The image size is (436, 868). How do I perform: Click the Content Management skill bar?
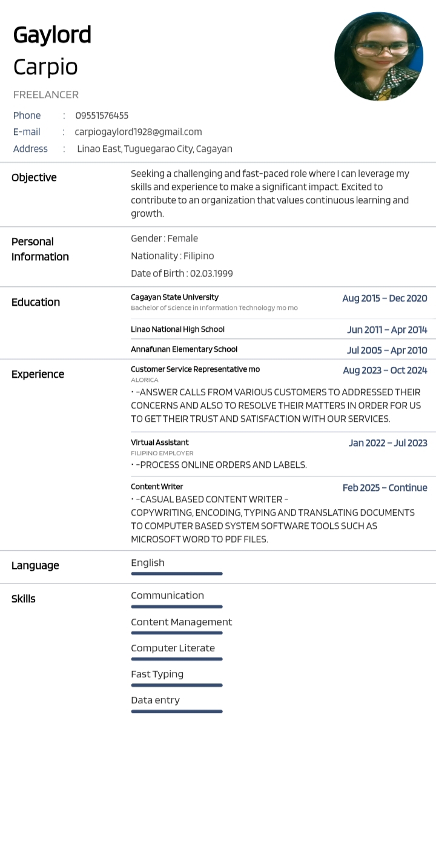point(177,633)
